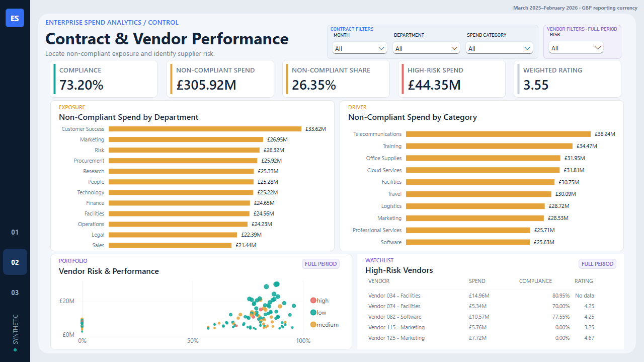The image size is (644, 362).
Task: Click the medium risk legend marker
Action: [x=313, y=325]
